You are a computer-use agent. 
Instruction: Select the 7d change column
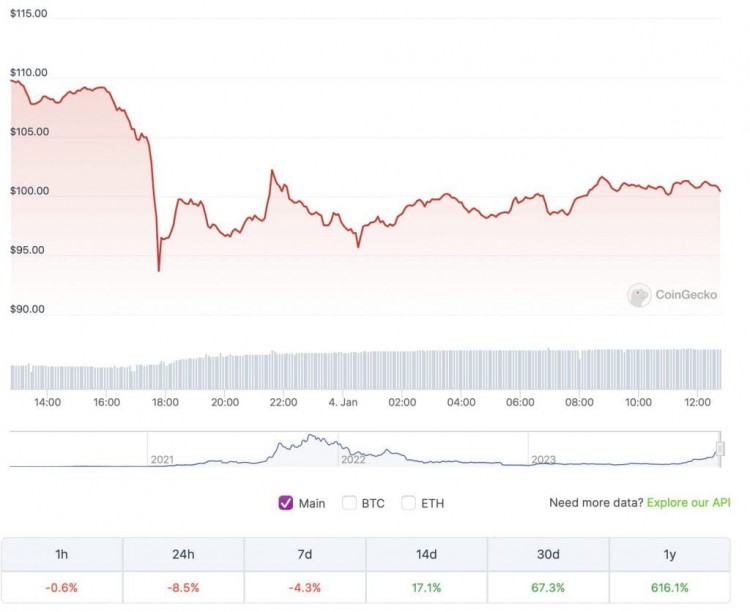[305, 554]
